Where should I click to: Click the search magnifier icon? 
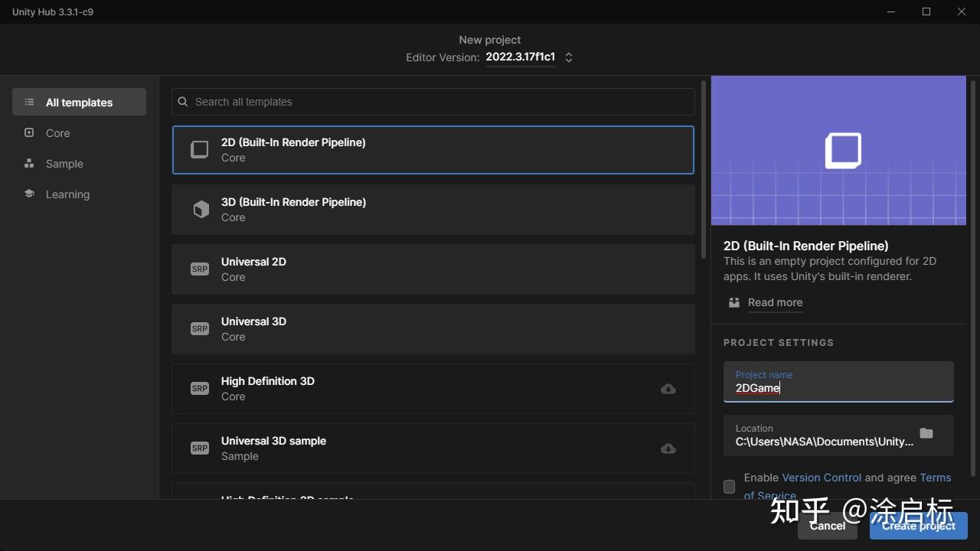183,102
